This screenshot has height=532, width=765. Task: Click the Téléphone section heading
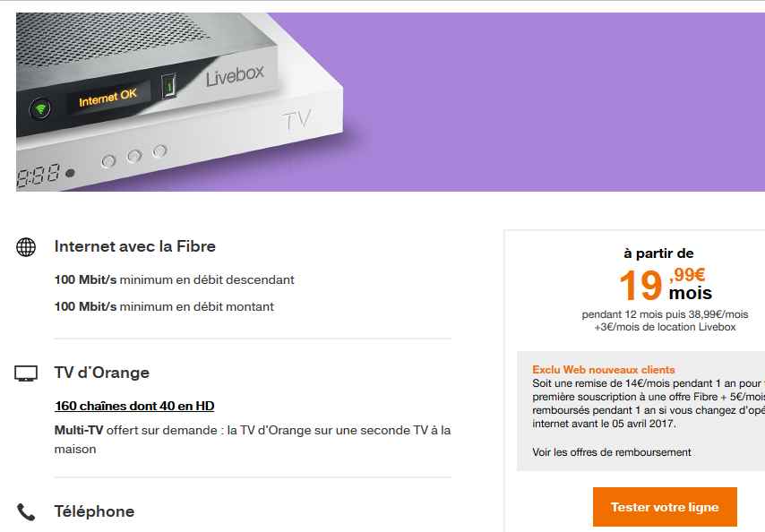coord(94,511)
